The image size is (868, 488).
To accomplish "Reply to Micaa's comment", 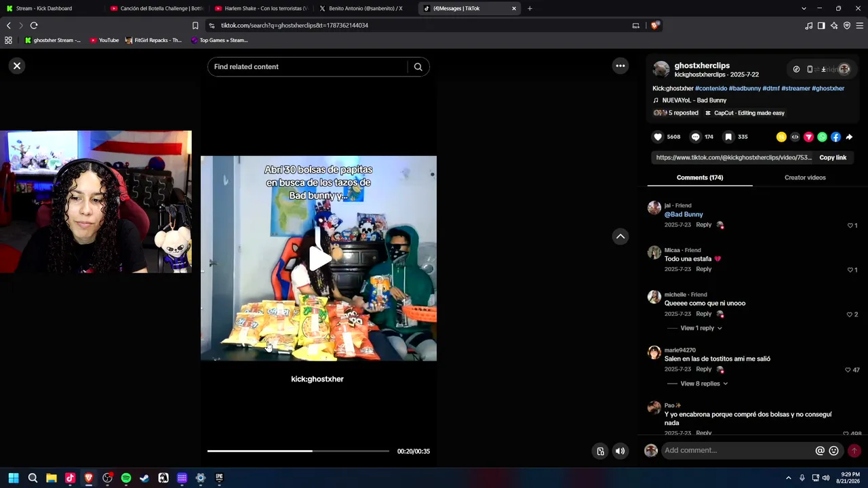I will tap(704, 269).
